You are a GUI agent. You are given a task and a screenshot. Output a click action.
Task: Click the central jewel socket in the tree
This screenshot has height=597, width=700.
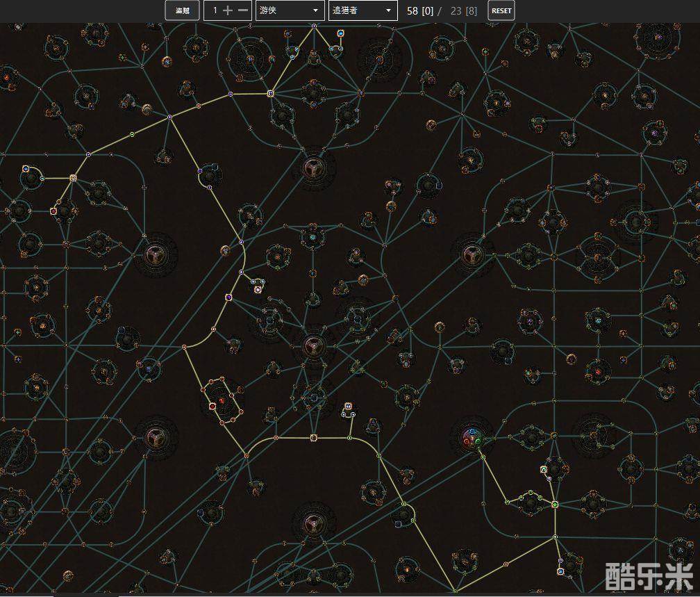pyautogui.click(x=313, y=344)
